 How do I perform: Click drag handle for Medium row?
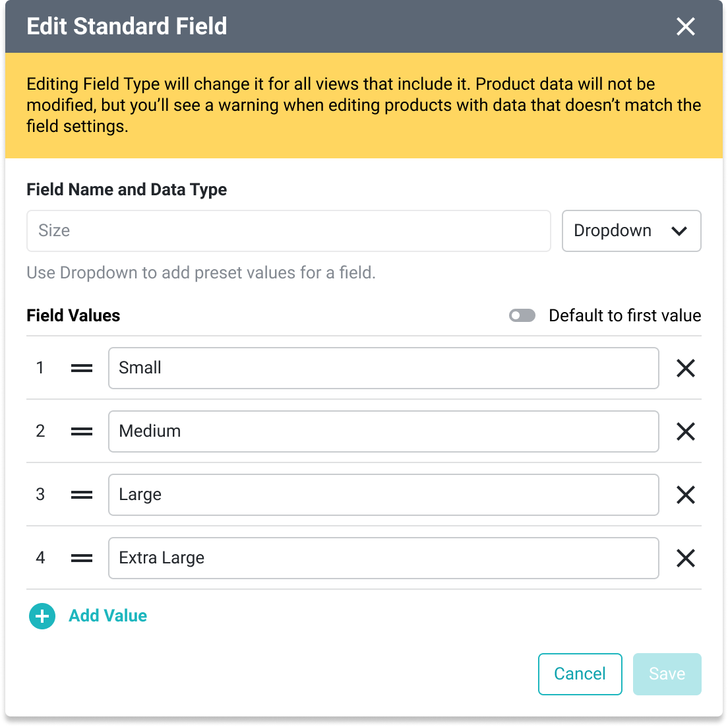82,431
